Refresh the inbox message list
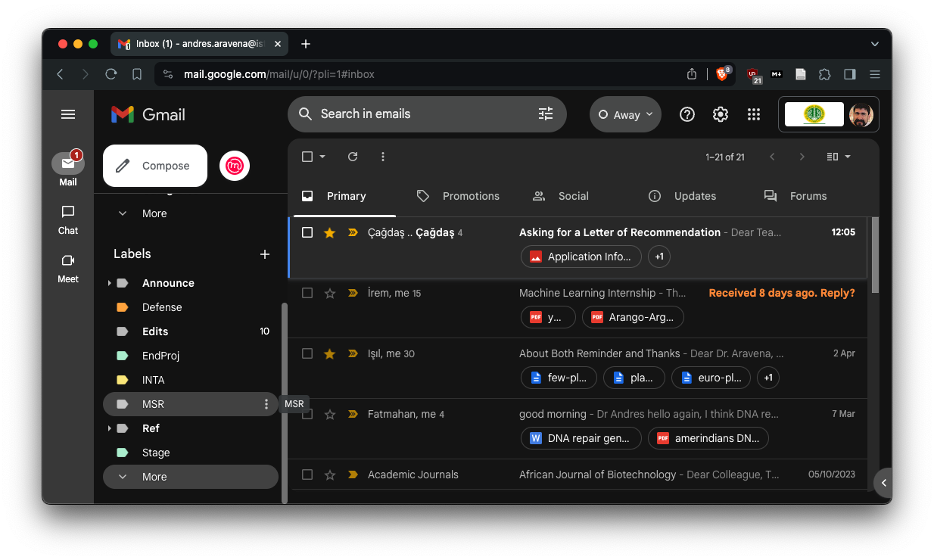Image resolution: width=934 pixels, height=560 pixels. (x=352, y=157)
